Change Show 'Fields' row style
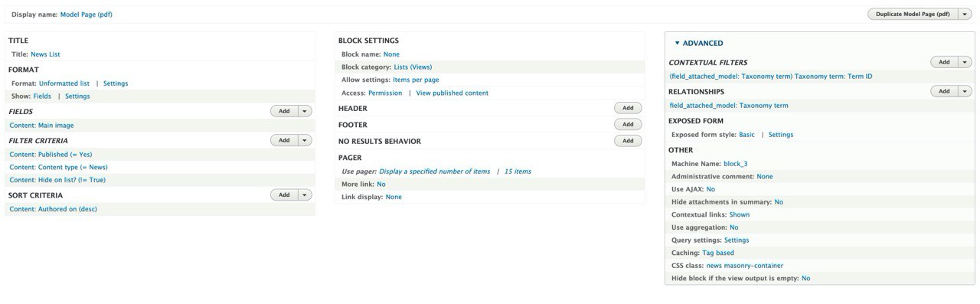980x304 pixels. pyautogui.click(x=42, y=96)
